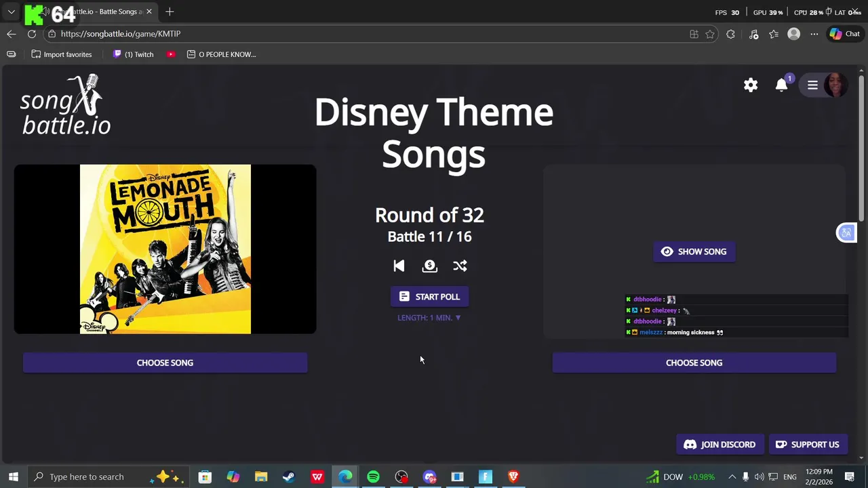This screenshot has height=488, width=868.
Task: Open the user profile avatar
Action: tap(836, 85)
